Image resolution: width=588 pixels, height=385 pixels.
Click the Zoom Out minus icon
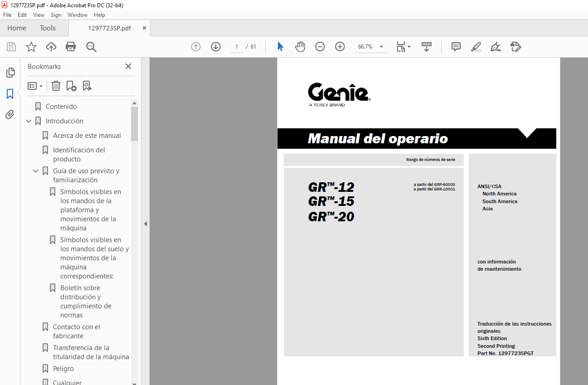[x=320, y=47]
